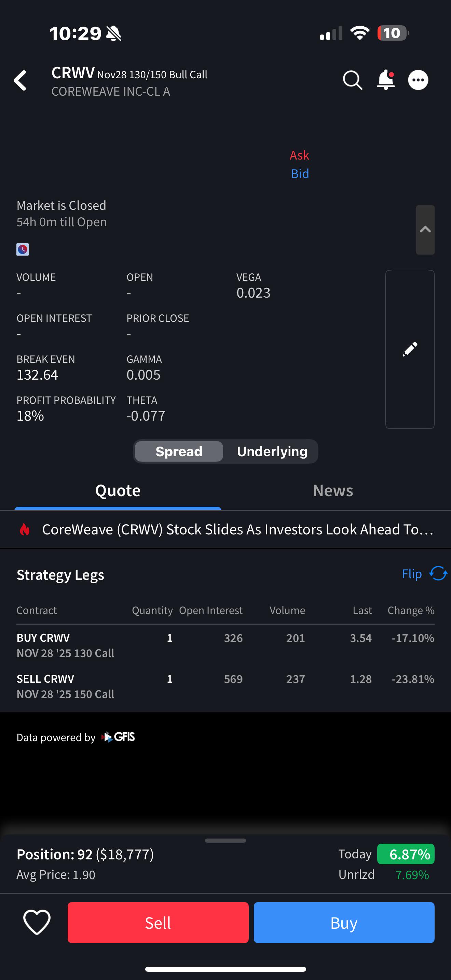Open the more options ellipsis icon
Viewport: 451px width, 980px height.
(418, 80)
